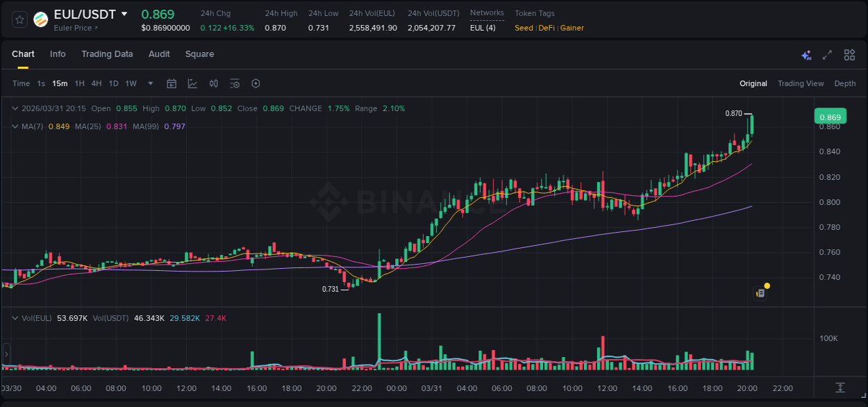This screenshot has width=868, height=407.
Task: Select the 1H timeframe option
Action: click(x=78, y=83)
